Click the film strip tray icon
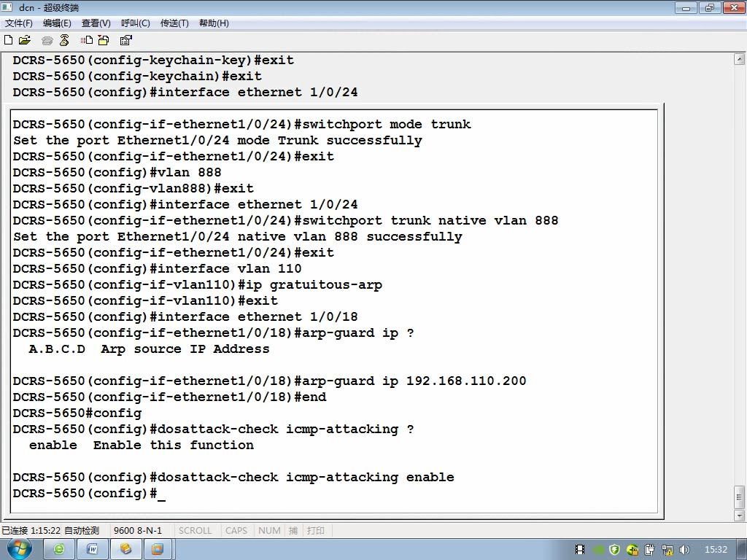The height and width of the screenshot is (560, 747). [580, 550]
